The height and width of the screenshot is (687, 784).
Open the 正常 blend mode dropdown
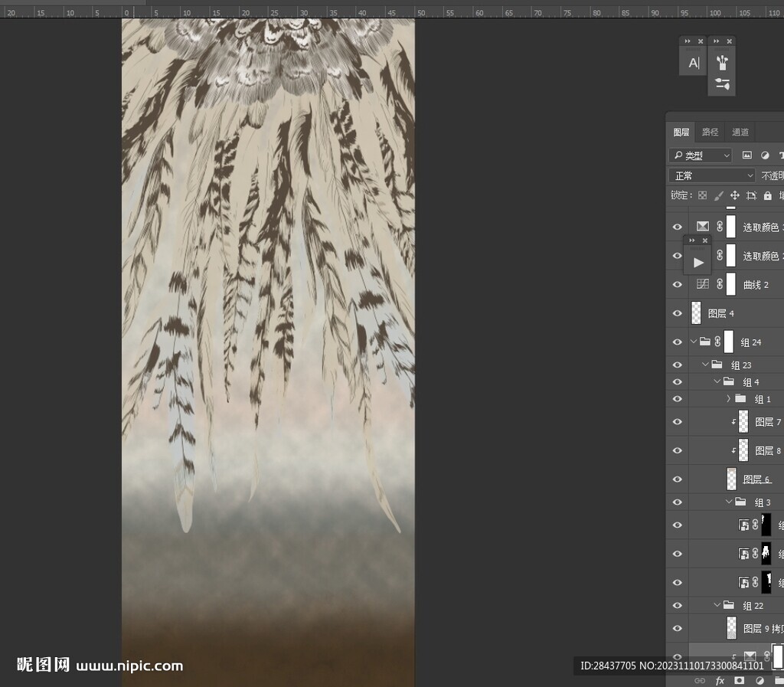711,176
